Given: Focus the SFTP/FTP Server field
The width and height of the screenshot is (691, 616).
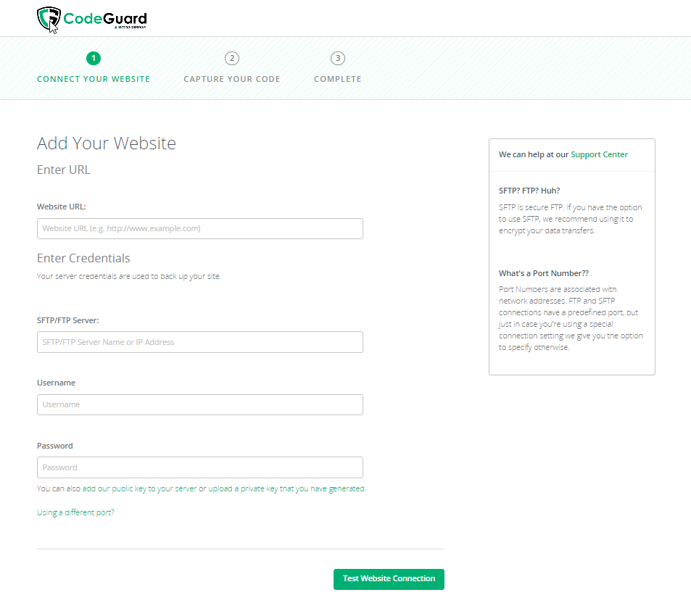Looking at the screenshot, I should (199, 341).
